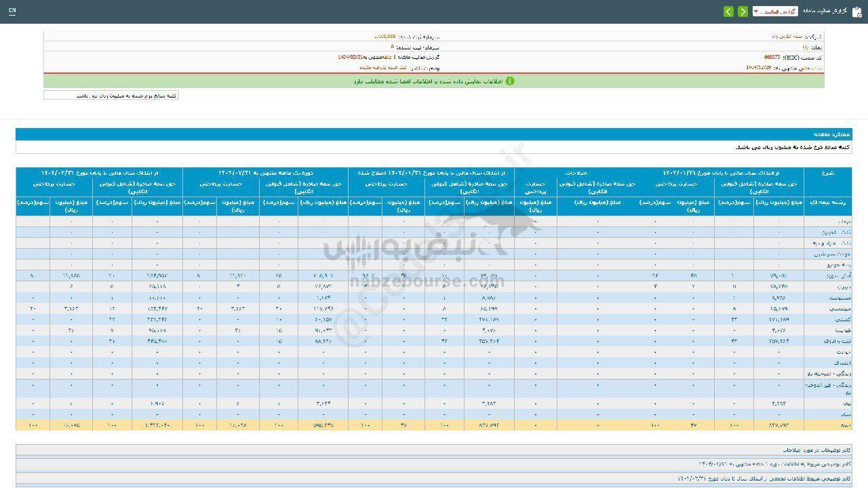Open the گزارش فعالیت report dropdown
Image resolution: width=868 pixels, height=488 pixels.
(x=775, y=12)
